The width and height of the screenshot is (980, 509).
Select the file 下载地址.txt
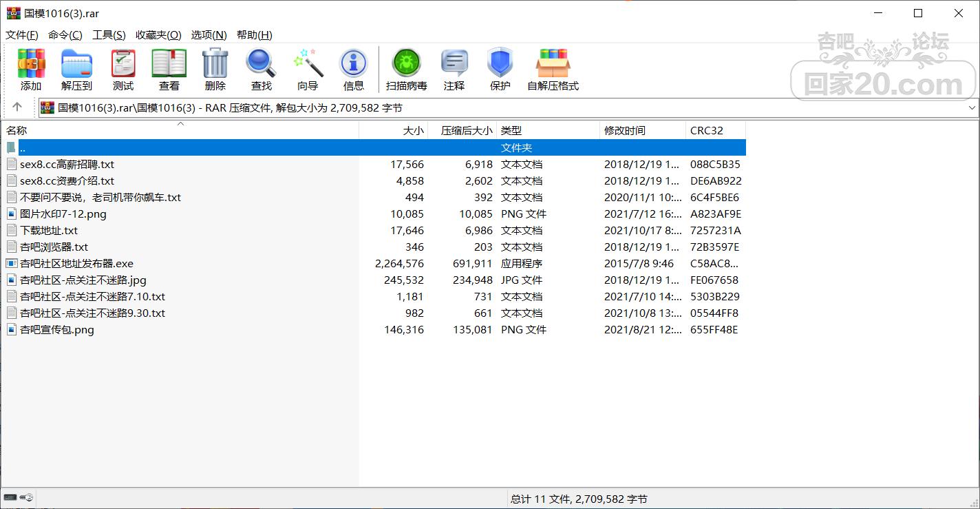click(x=49, y=231)
